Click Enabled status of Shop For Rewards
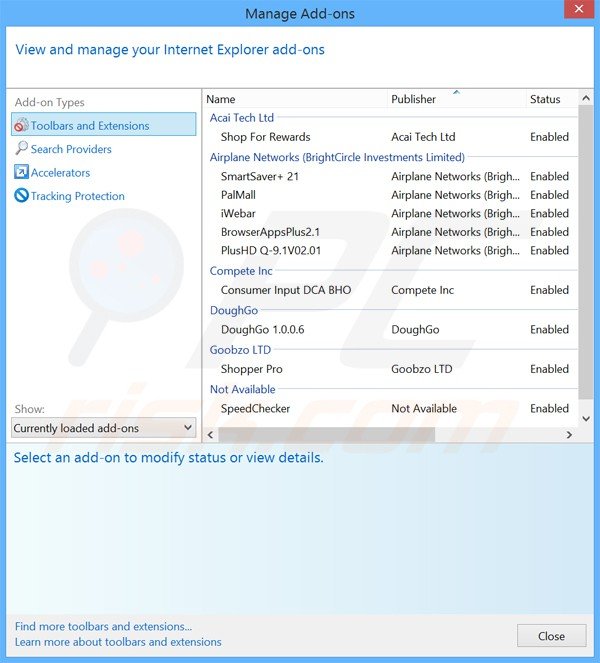This screenshot has width=600, height=663. pyautogui.click(x=549, y=137)
